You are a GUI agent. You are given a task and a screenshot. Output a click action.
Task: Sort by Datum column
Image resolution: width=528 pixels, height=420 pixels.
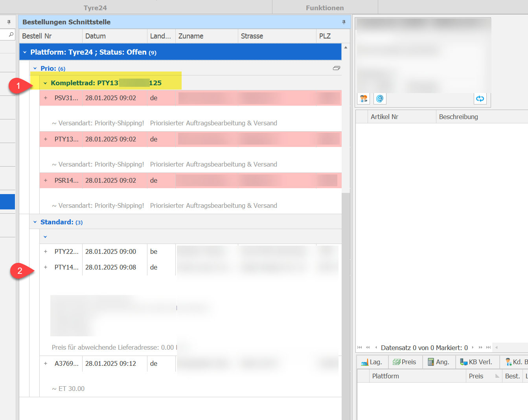click(x=115, y=36)
